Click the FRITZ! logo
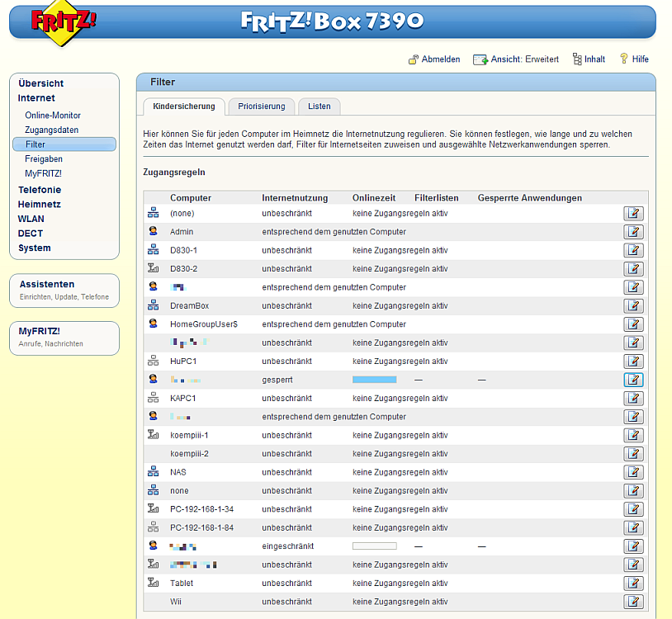 pos(63,22)
